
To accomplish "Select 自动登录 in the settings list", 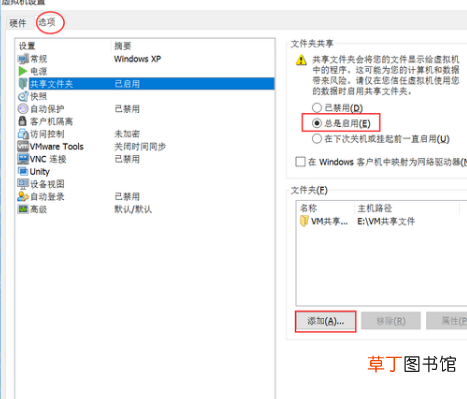I will point(146,196).
